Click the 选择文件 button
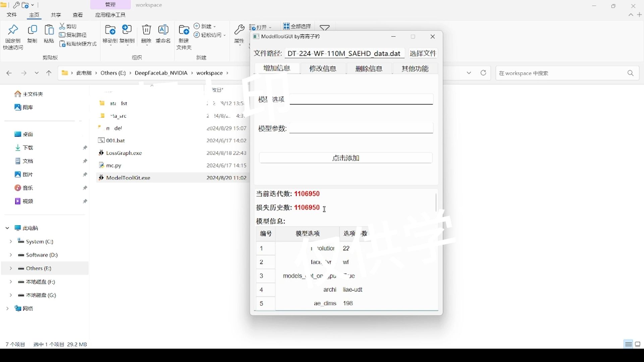Image resolution: width=644 pixels, height=362 pixels. [x=423, y=53]
